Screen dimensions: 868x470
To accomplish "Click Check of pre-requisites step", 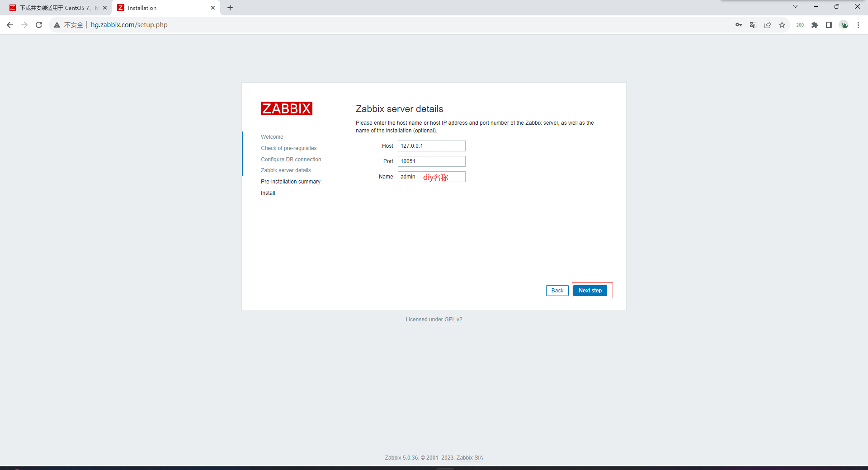I will 288,148.
